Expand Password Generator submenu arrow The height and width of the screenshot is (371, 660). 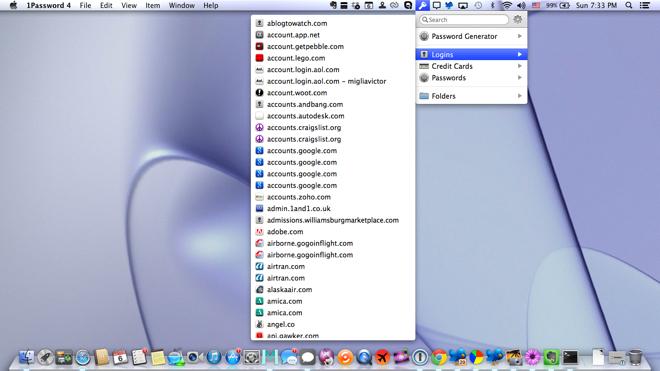pos(520,36)
